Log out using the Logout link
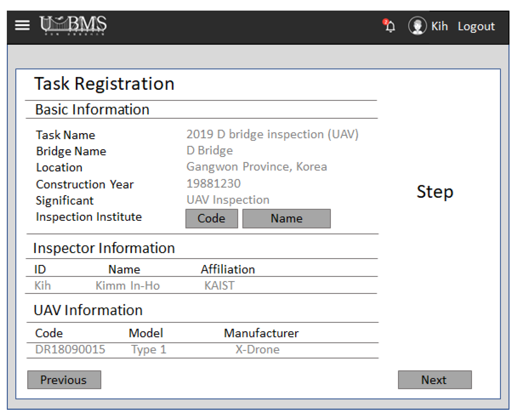 [476, 26]
